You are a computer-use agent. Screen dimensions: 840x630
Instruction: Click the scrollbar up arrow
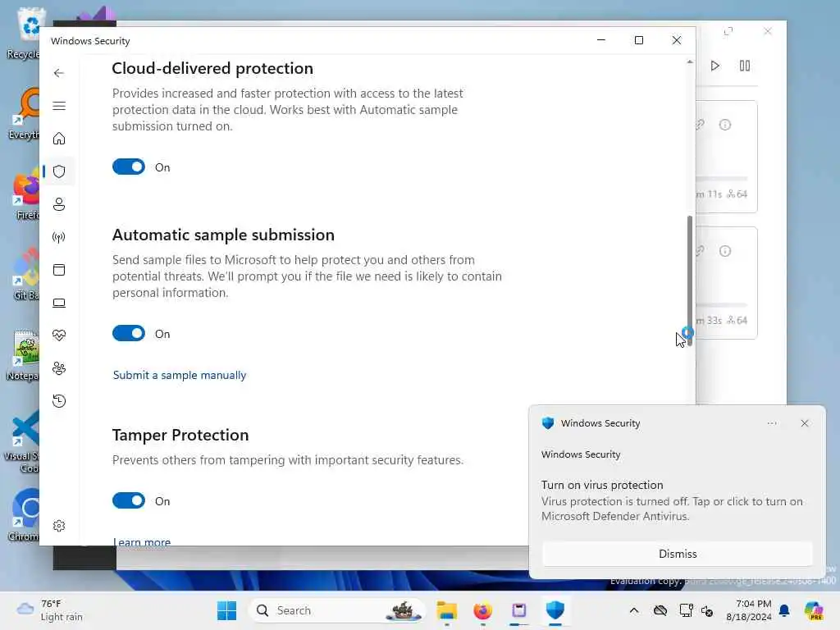click(x=689, y=62)
